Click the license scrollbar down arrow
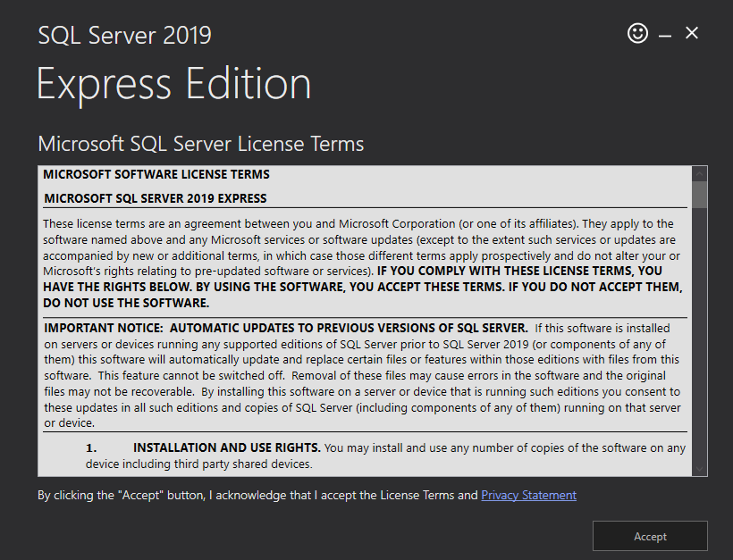Image resolution: width=733 pixels, height=560 pixels. click(699, 469)
